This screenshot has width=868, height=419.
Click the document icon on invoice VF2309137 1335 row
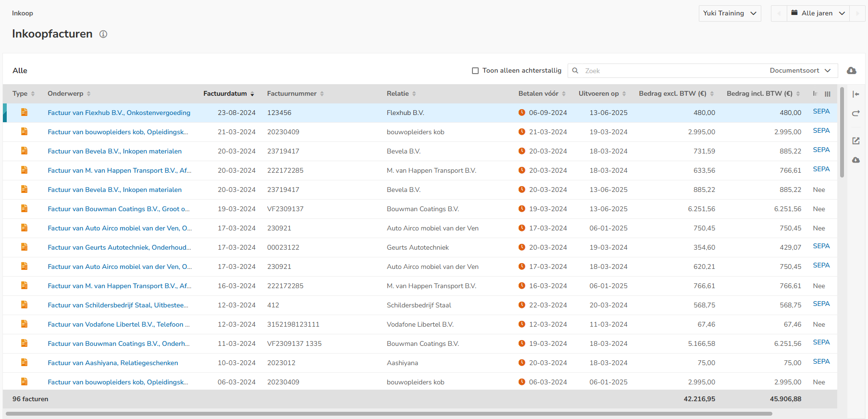24,343
